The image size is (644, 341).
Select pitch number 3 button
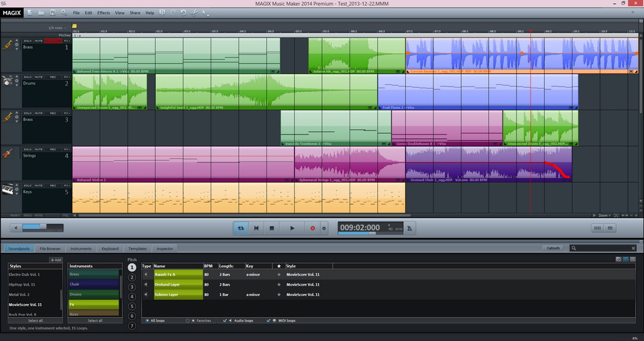(132, 287)
